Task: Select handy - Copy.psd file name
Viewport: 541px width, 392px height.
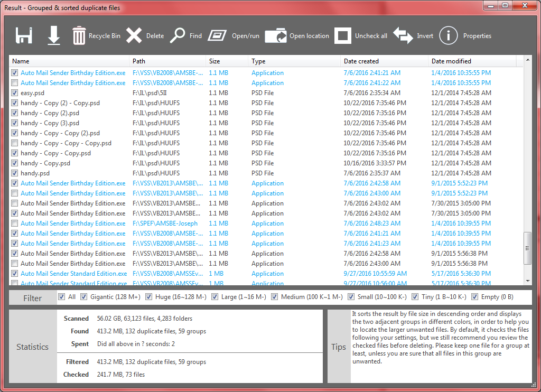Action: tap(45, 163)
